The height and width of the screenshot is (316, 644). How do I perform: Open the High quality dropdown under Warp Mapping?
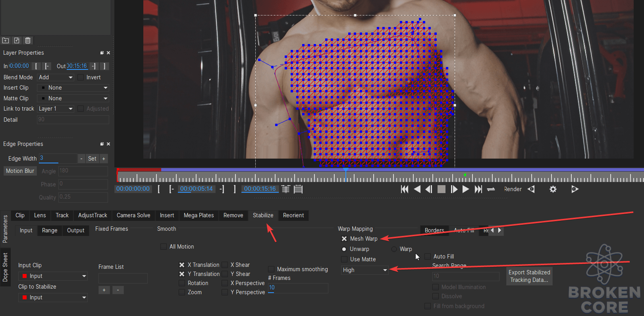click(364, 270)
